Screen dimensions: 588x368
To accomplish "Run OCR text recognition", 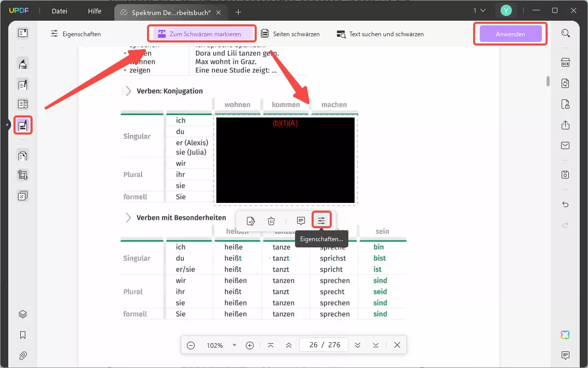I will (566, 62).
